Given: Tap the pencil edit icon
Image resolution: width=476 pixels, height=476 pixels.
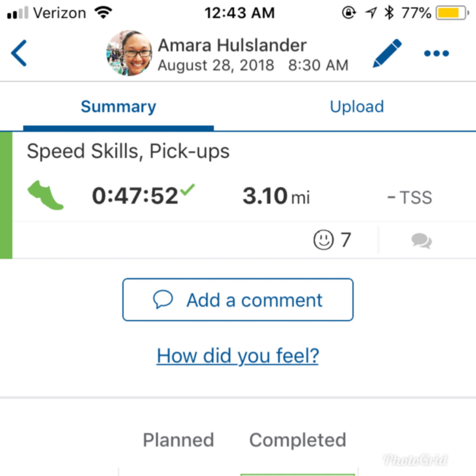Looking at the screenshot, I should pos(387,53).
